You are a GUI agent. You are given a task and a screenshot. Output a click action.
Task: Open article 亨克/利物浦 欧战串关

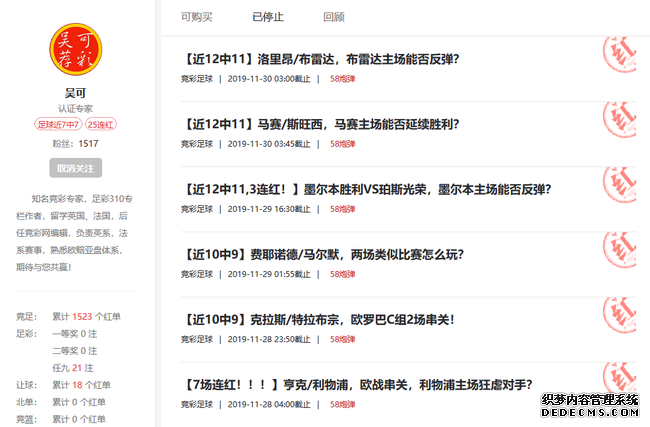pyautogui.click(x=357, y=385)
